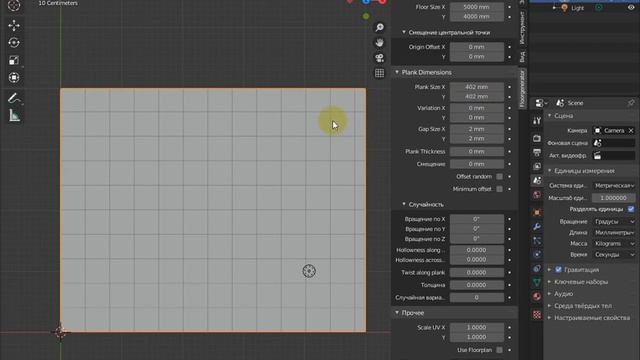Image resolution: width=640 pixels, height=360 pixels.
Task: Click the Floor Size X 5000 mm field
Action: [x=476, y=7]
